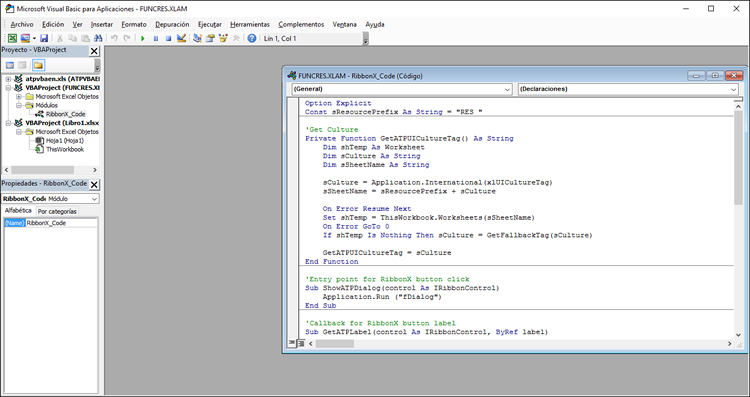Click the Redo arrow icon
750x397 pixels.
point(127,38)
